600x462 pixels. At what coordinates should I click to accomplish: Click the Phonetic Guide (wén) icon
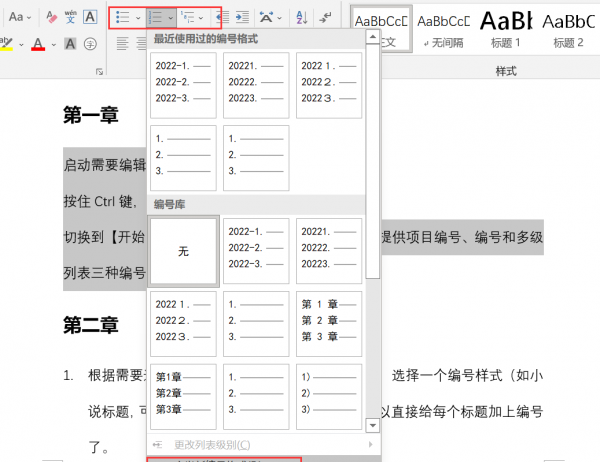click(70, 17)
